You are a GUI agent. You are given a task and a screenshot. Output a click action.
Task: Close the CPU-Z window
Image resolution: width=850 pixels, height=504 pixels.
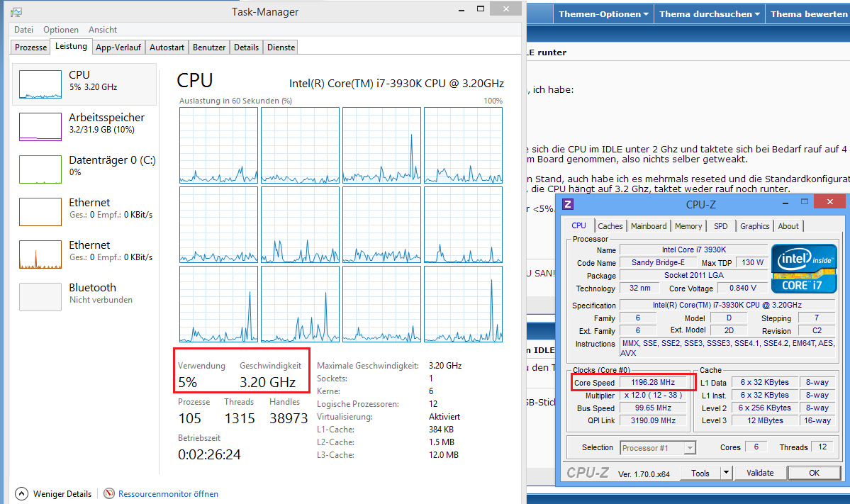pyautogui.click(x=830, y=201)
